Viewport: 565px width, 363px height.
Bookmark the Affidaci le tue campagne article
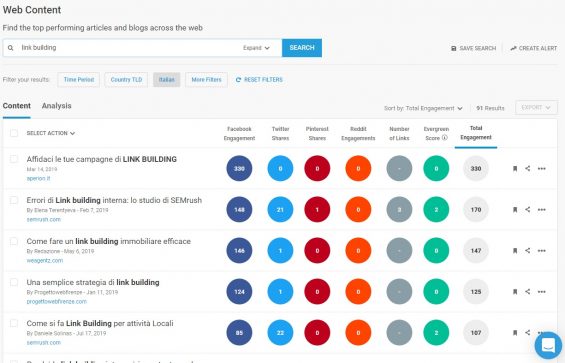(x=515, y=168)
